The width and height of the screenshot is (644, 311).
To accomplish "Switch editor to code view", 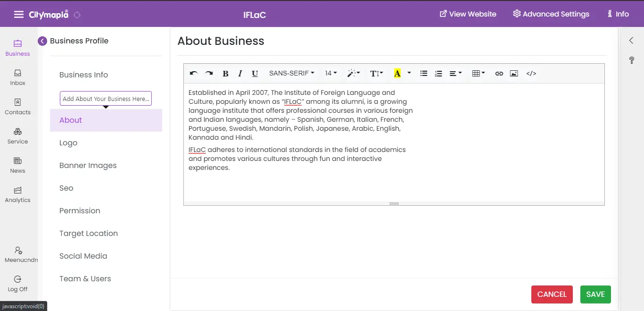I will (531, 73).
